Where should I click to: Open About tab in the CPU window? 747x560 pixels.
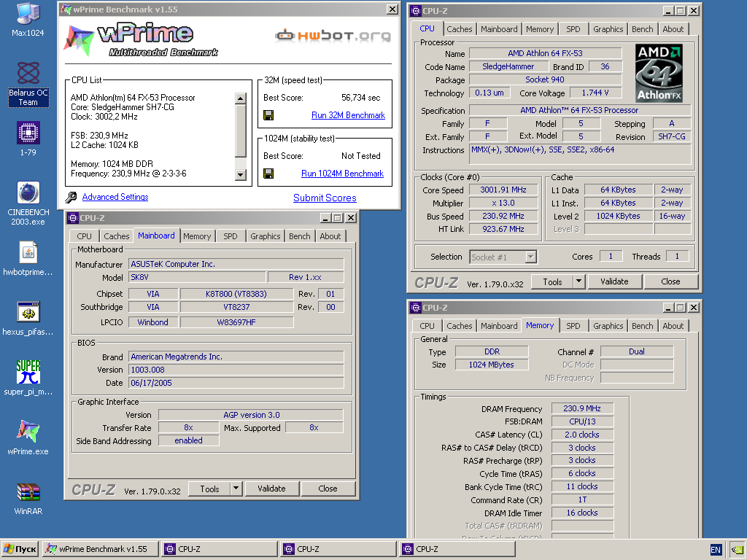(x=673, y=29)
